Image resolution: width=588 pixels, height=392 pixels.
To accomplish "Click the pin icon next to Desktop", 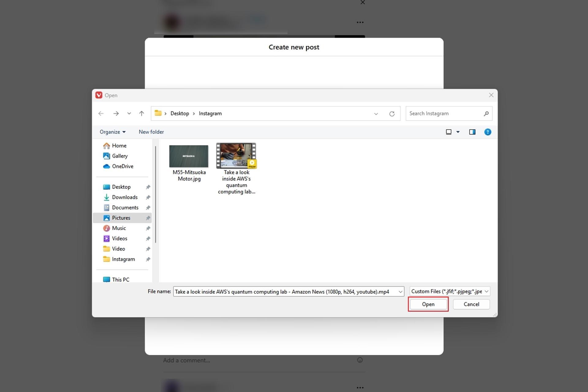I will point(148,187).
